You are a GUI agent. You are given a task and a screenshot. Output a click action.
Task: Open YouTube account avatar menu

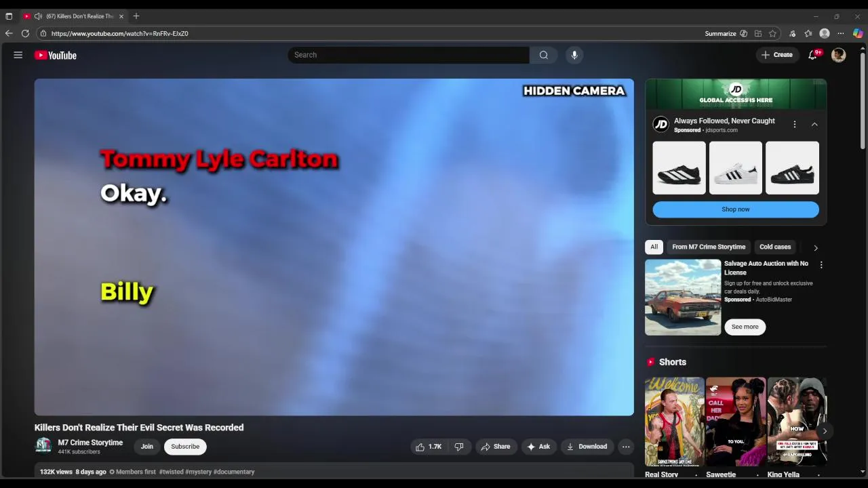pyautogui.click(x=839, y=55)
